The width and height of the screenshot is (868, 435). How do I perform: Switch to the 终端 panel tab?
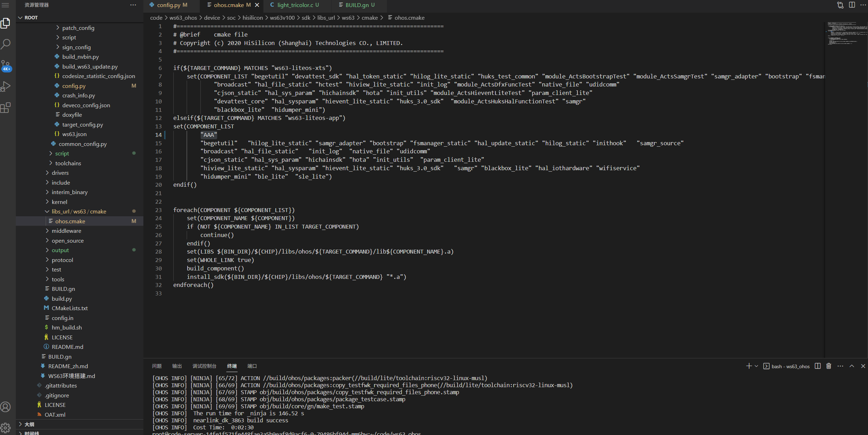point(232,366)
